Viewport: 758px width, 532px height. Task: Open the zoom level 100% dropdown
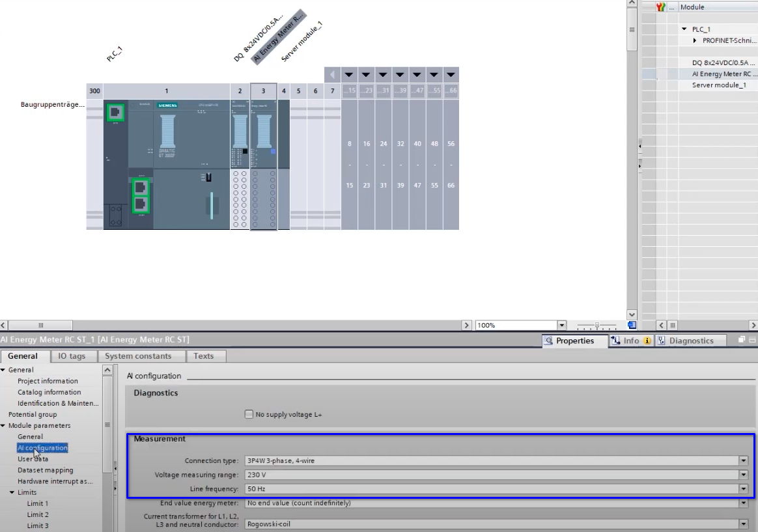pyautogui.click(x=561, y=325)
